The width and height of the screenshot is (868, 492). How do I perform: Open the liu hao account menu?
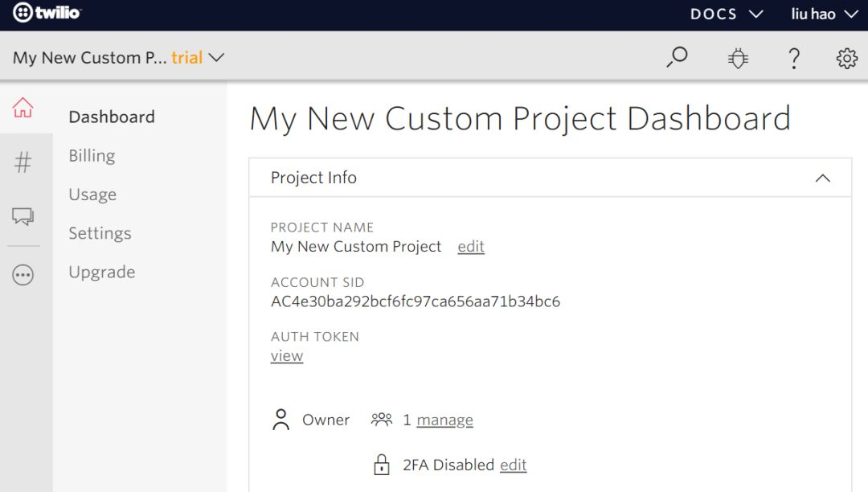[x=825, y=14]
